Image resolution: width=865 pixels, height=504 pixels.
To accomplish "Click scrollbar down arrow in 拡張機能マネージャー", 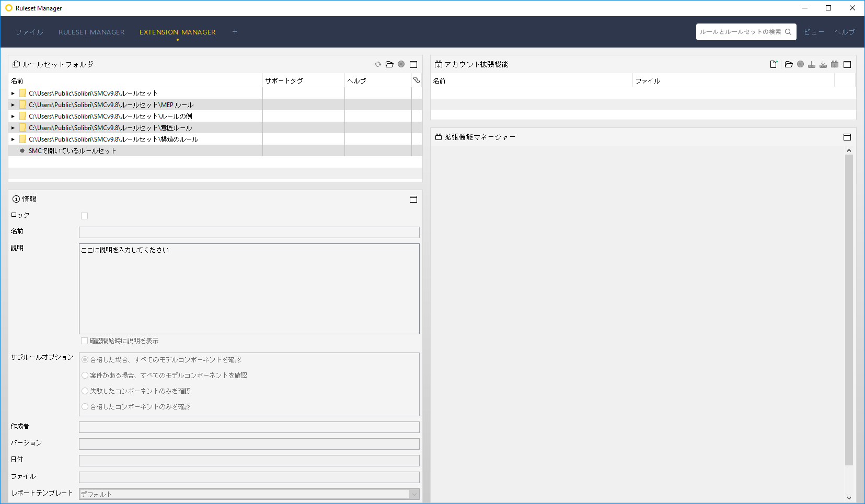I will pos(849,498).
